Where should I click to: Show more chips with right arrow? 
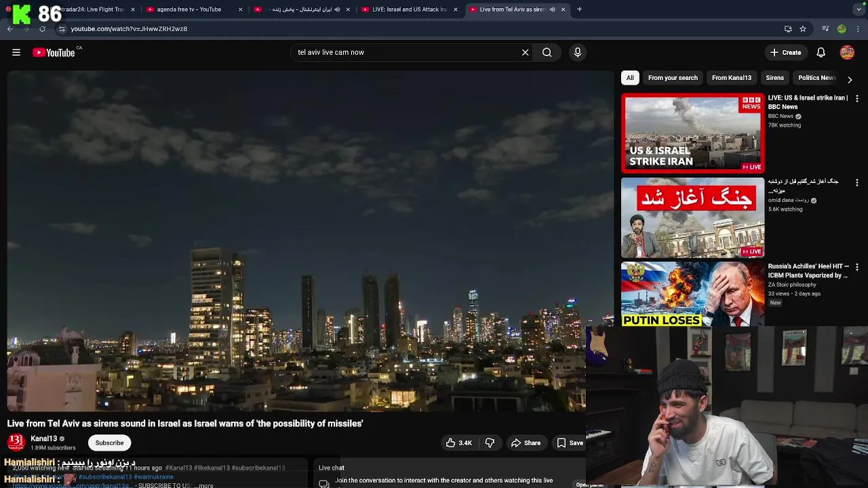(850, 79)
